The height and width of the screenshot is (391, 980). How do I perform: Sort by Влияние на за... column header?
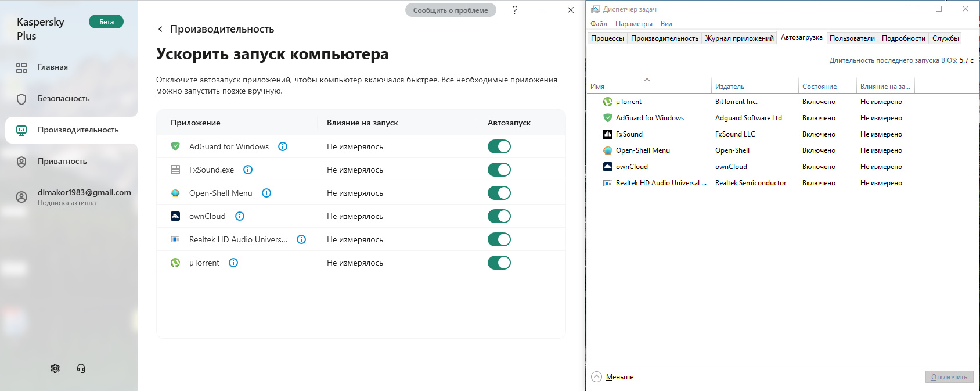click(x=885, y=86)
